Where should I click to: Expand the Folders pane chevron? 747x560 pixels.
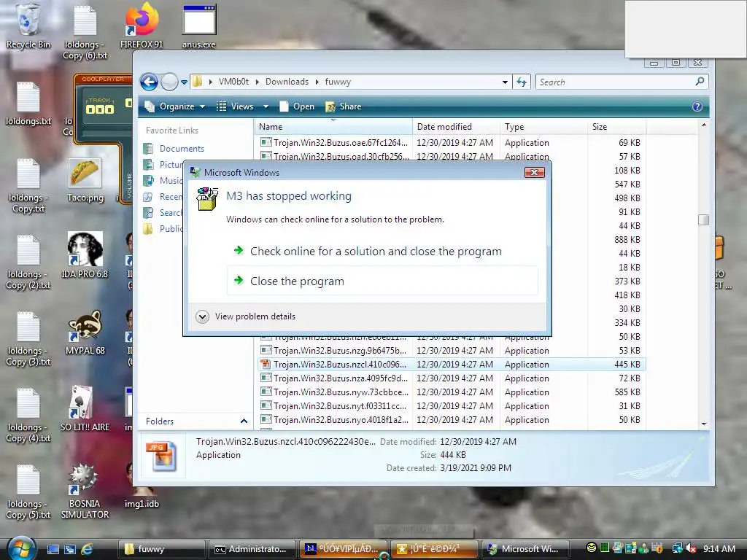[244, 421]
